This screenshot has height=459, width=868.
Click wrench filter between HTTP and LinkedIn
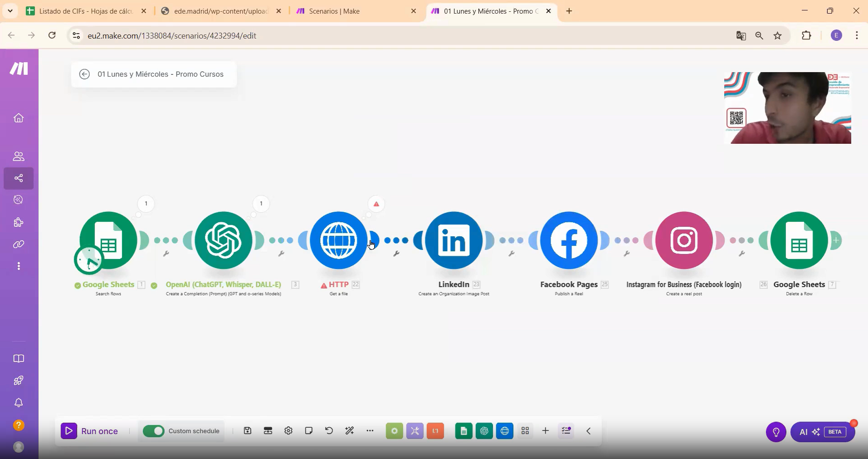[396, 254]
